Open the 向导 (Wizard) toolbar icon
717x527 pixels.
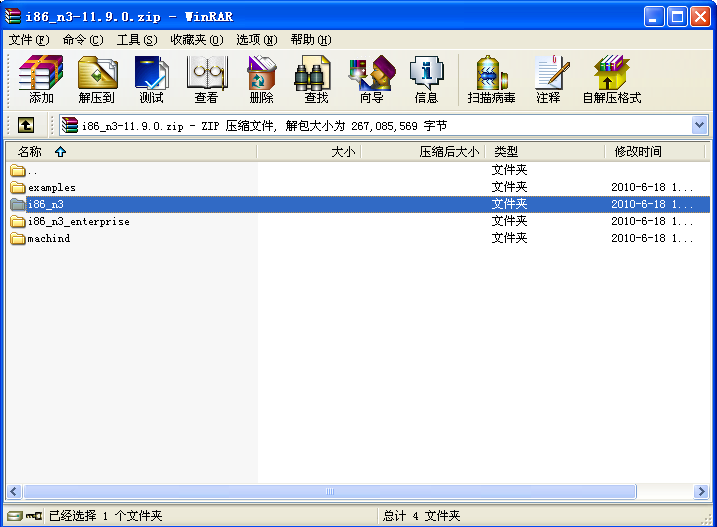pos(371,79)
